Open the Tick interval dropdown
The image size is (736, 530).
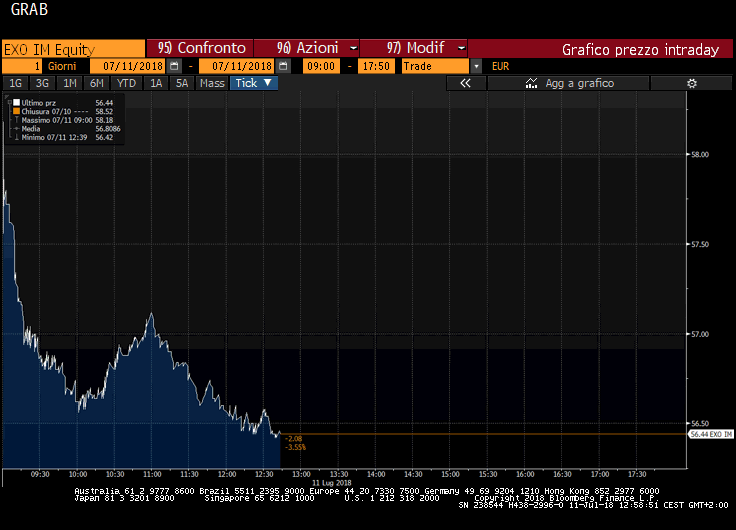[x=254, y=83]
